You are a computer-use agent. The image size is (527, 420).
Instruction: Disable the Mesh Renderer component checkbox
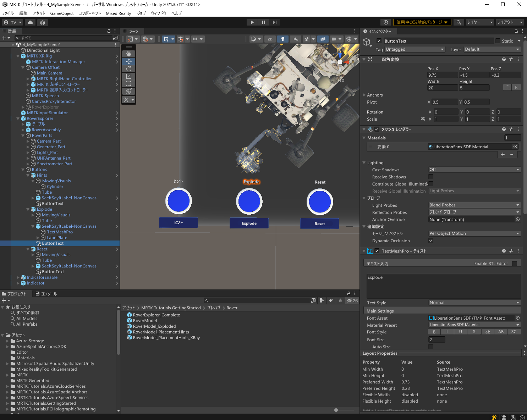[377, 129]
